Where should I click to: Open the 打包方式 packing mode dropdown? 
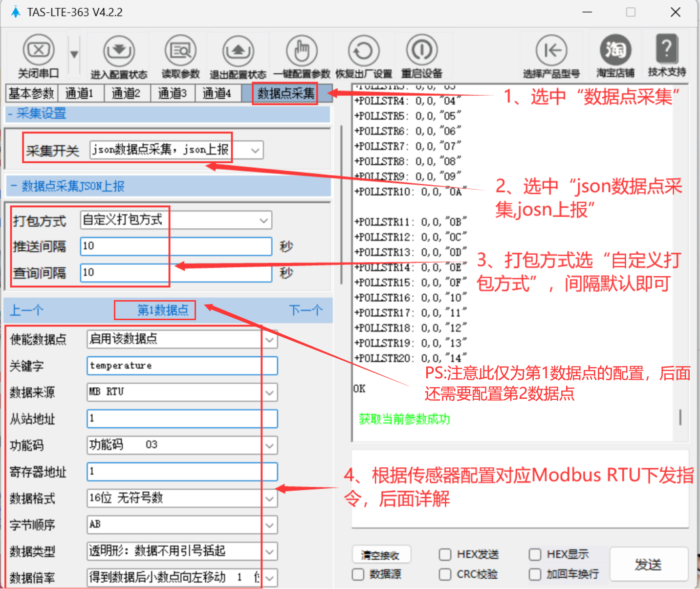click(263, 220)
